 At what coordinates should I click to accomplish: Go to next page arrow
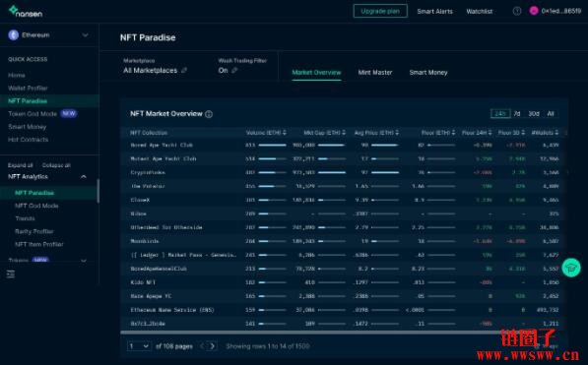point(213,346)
